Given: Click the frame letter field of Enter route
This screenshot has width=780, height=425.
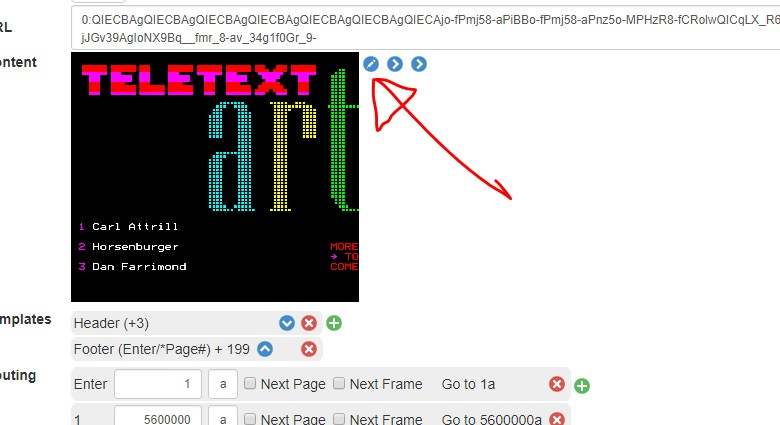Looking at the screenshot, I should tap(223, 384).
